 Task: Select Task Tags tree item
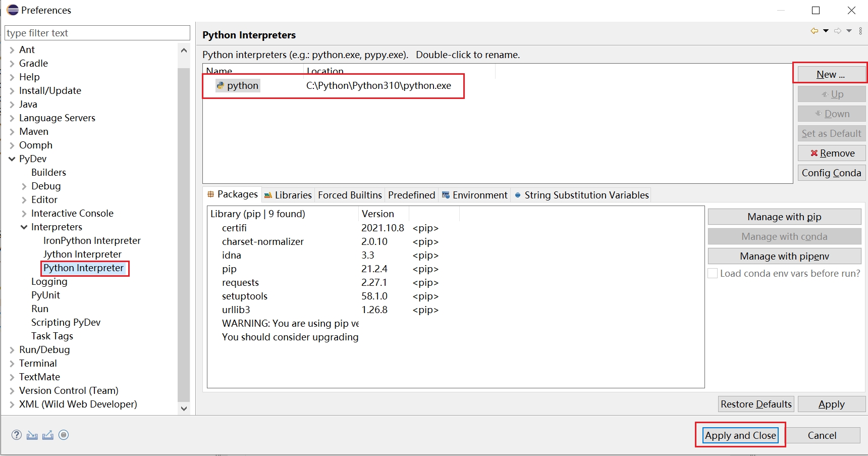click(52, 336)
